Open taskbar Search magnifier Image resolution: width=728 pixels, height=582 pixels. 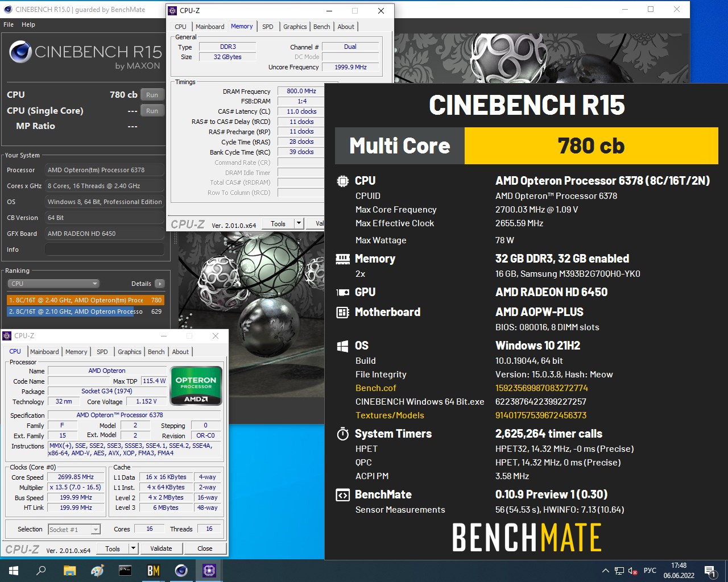[41, 571]
